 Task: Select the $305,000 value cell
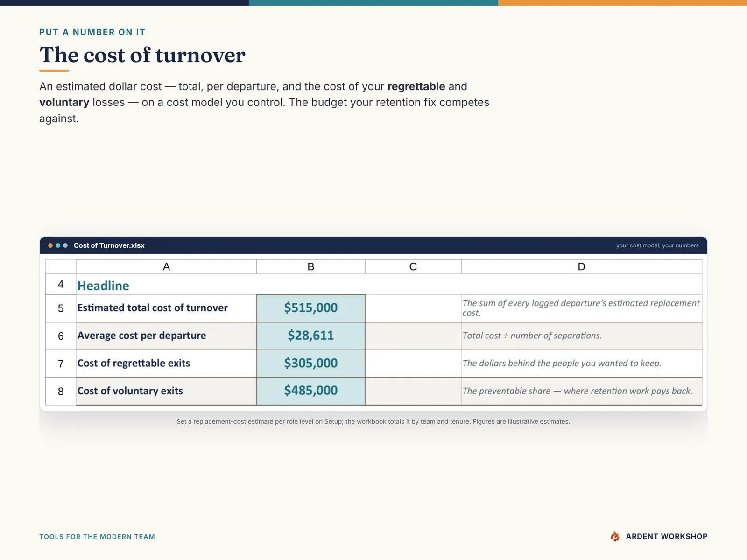[311, 364]
